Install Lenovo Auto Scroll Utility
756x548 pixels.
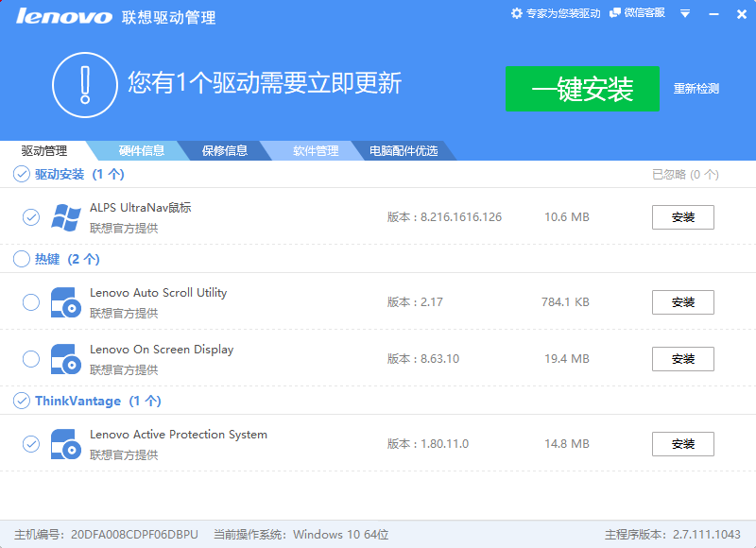[x=682, y=302]
